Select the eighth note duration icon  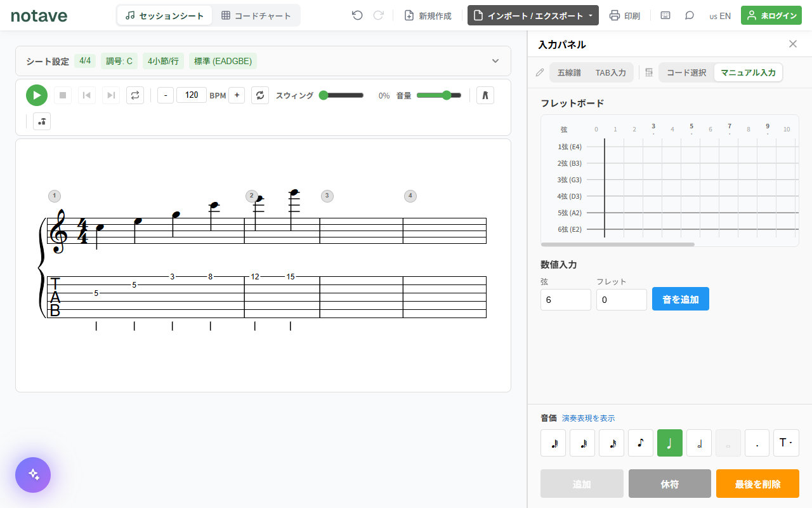(641, 443)
